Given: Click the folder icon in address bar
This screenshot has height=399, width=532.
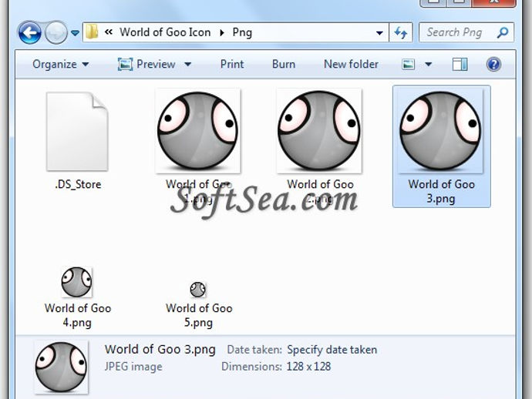Looking at the screenshot, I should (92, 32).
